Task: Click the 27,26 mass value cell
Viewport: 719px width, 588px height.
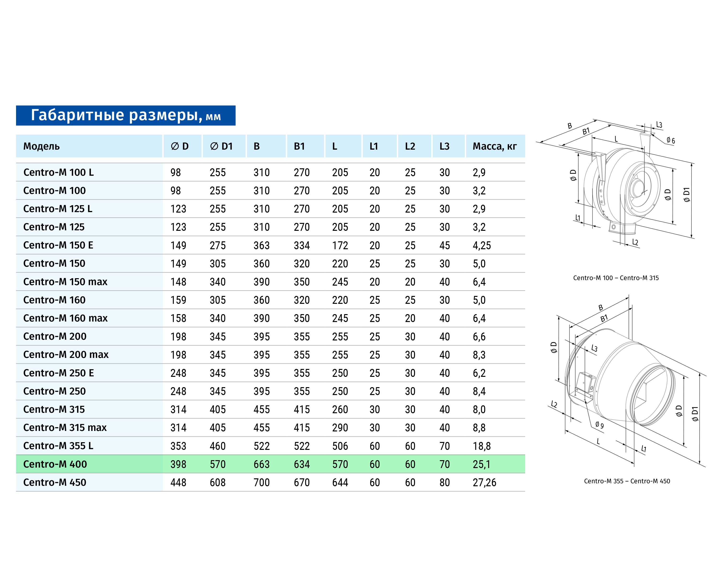Action: coord(484,482)
